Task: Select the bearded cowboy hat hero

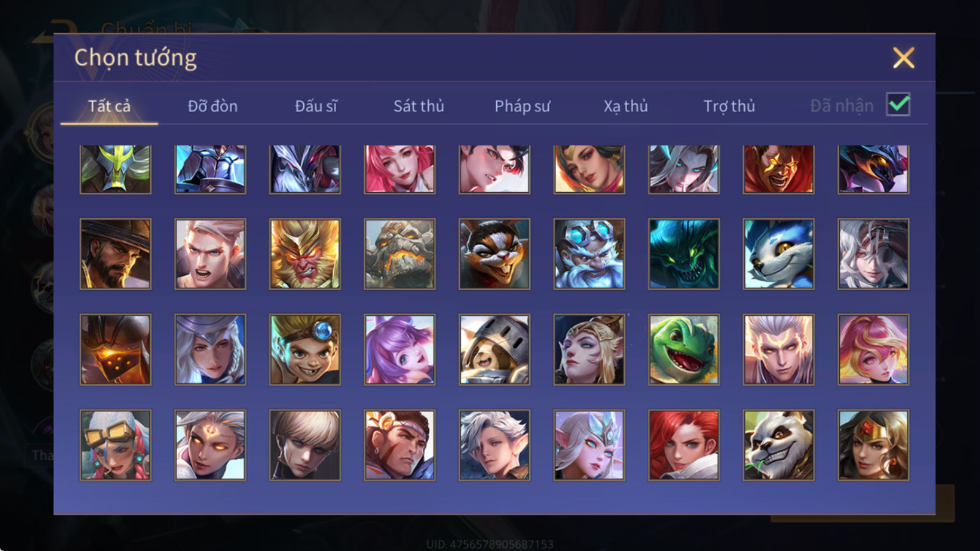Action: point(115,254)
